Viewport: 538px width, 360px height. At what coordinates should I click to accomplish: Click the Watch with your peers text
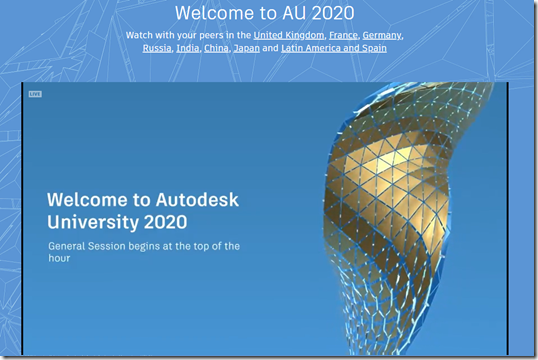click(188, 35)
